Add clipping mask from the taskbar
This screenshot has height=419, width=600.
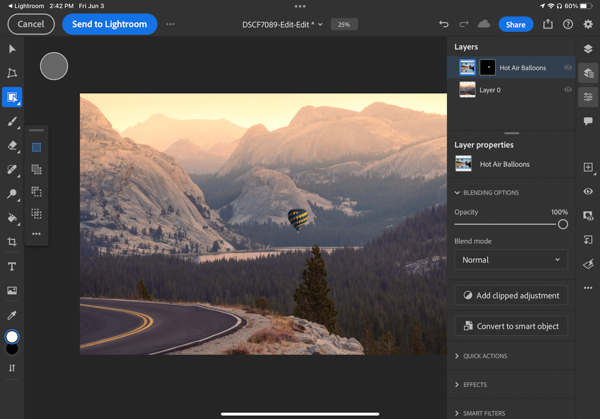tap(588, 240)
